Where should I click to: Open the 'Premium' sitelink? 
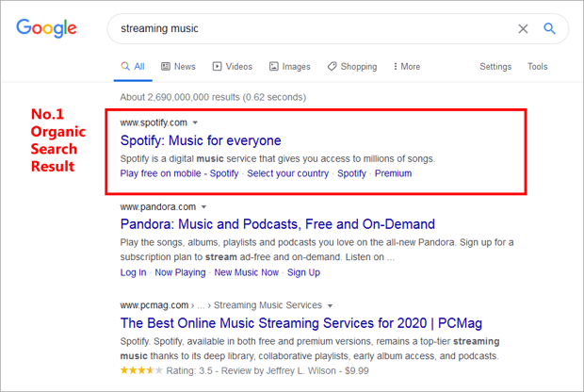coord(394,173)
